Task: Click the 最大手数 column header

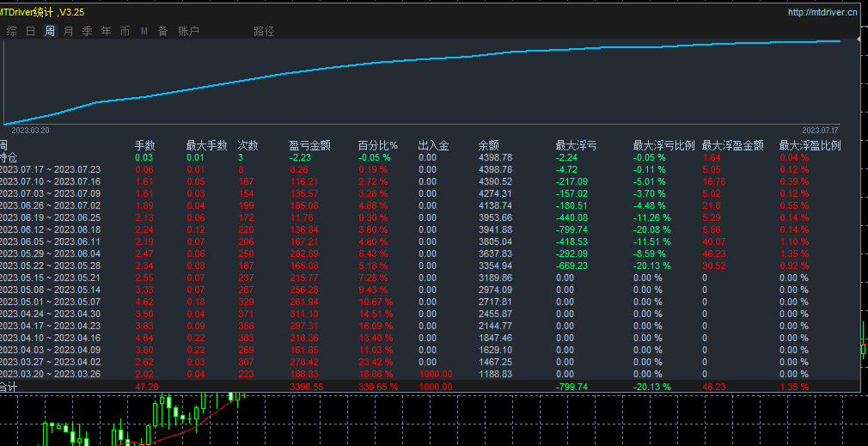Action: click(206, 145)
